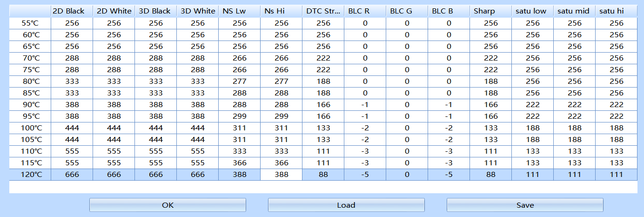644x217 pixels.
Task: Select the 85℃ row header
Action: click(x=30, y=93)
